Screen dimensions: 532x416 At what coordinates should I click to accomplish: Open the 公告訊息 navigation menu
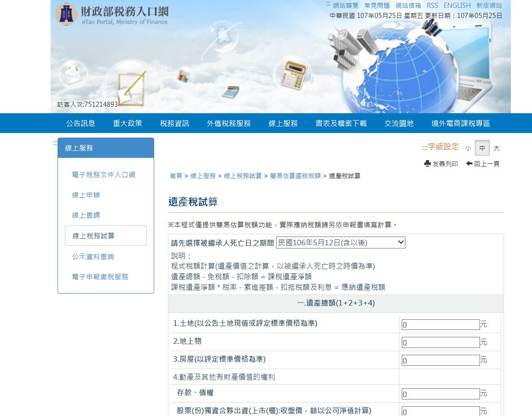tap(81, 123)
